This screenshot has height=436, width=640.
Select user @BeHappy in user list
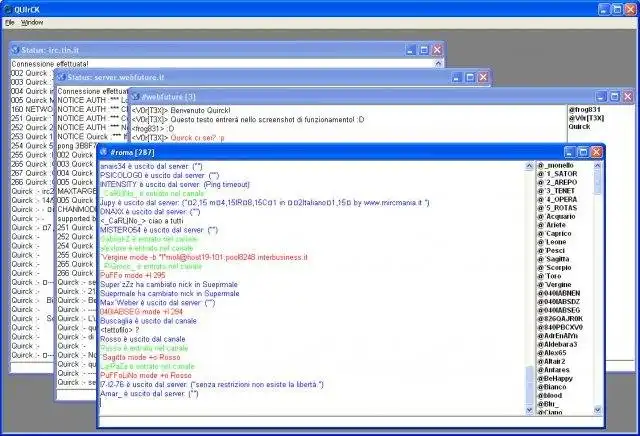pos(555,379)
